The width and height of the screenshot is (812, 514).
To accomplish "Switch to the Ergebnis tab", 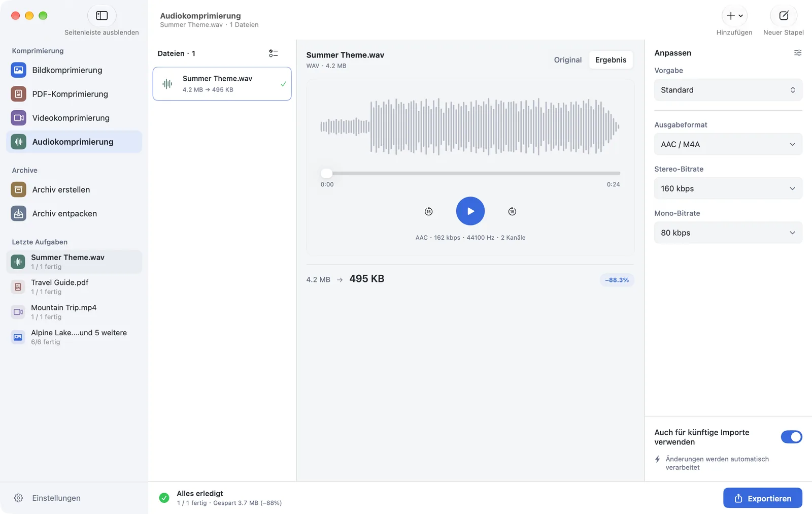I will [611, 60].
